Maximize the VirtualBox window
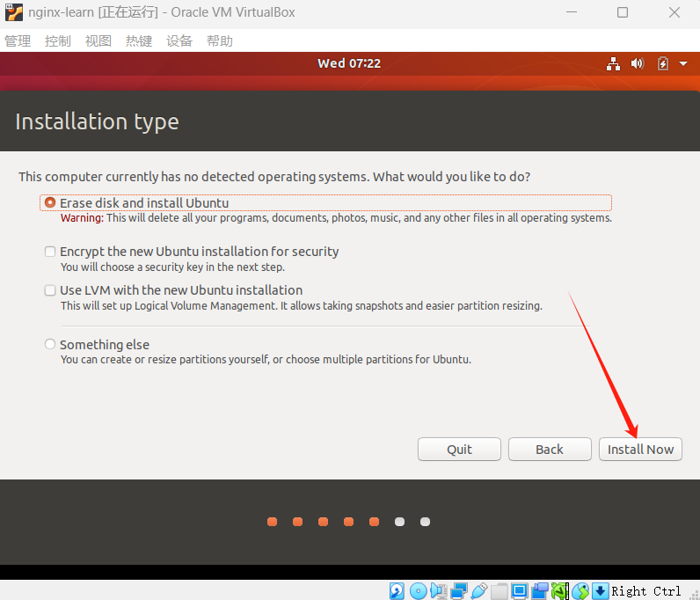Image resolution: width=700 pixels, height=600 pixels. 623,12
